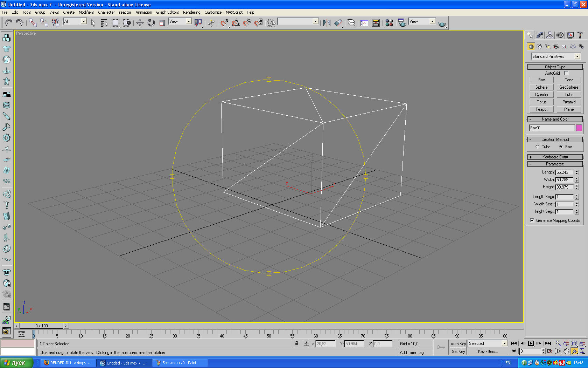Uncheck Generate Mapping Coords

click(532, 220)
